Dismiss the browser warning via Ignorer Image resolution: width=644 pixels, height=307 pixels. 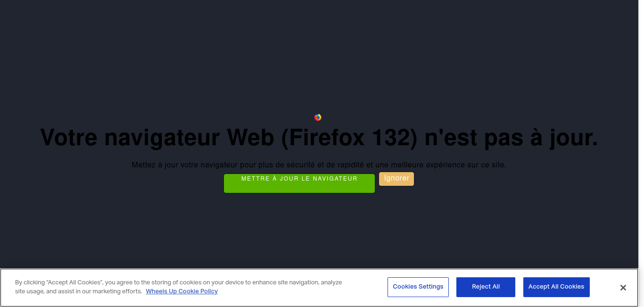(x=396, y=179)
